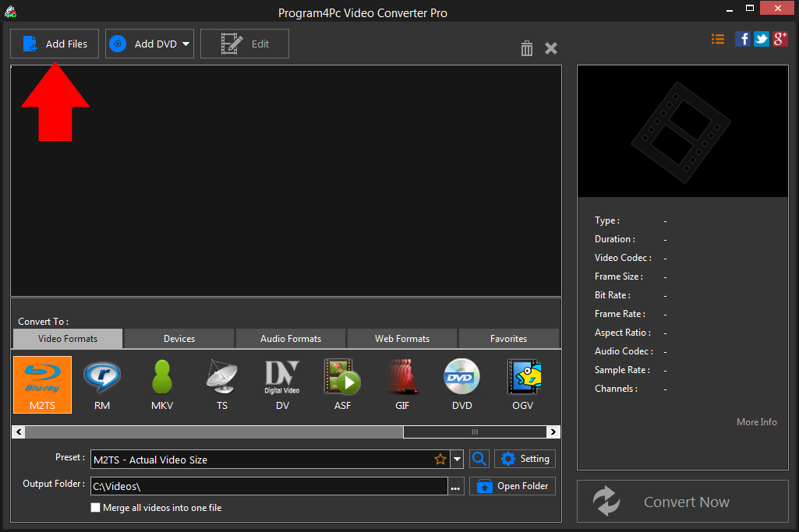Browse output folder with ellipsis button
Viewport: 799px width, 532px height.
(455, 486)
